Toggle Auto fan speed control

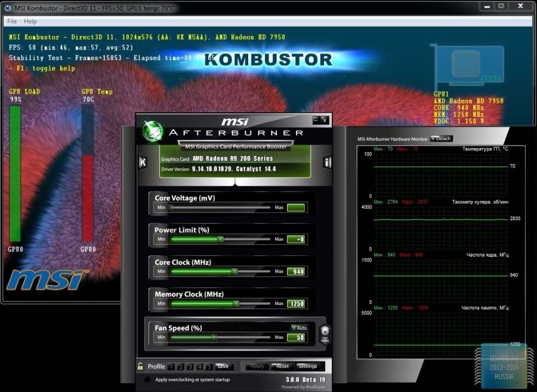299,328
